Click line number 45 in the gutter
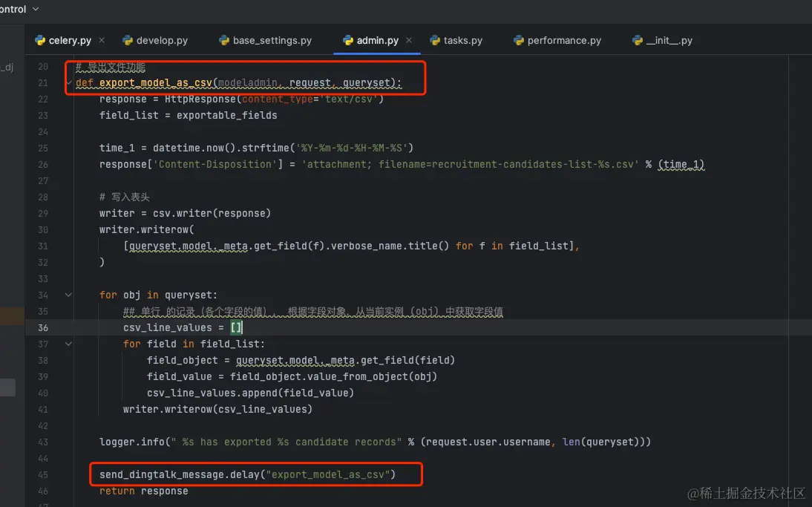This screenshot has width=812, height=507. pyautogui.click(x=43, y=475)
